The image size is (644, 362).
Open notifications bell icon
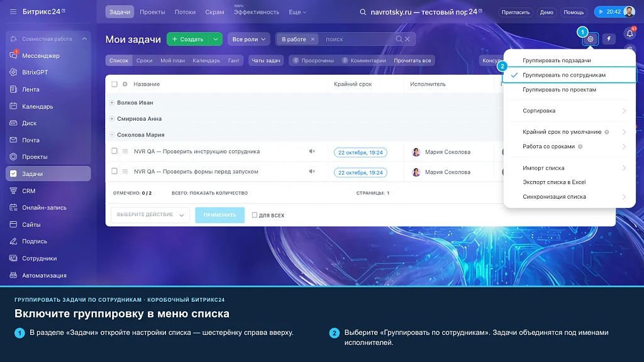630,34
